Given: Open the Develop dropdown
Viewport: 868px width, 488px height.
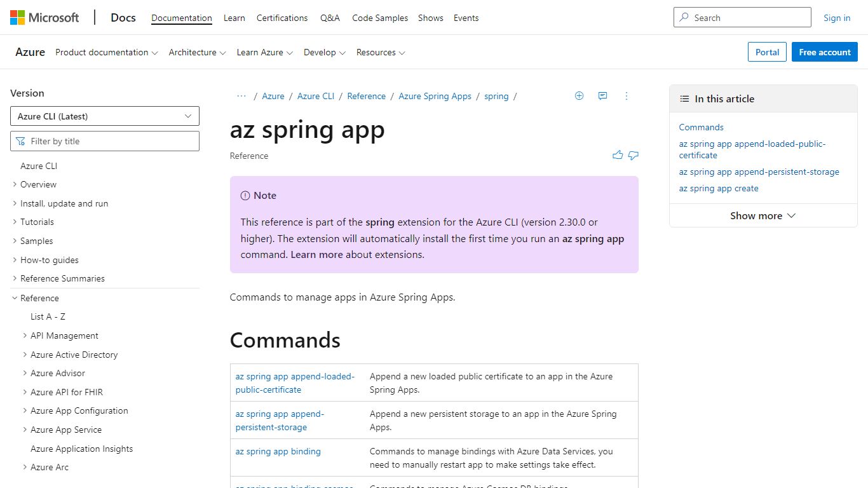Looking at the screenshot, I should point(325,53).
